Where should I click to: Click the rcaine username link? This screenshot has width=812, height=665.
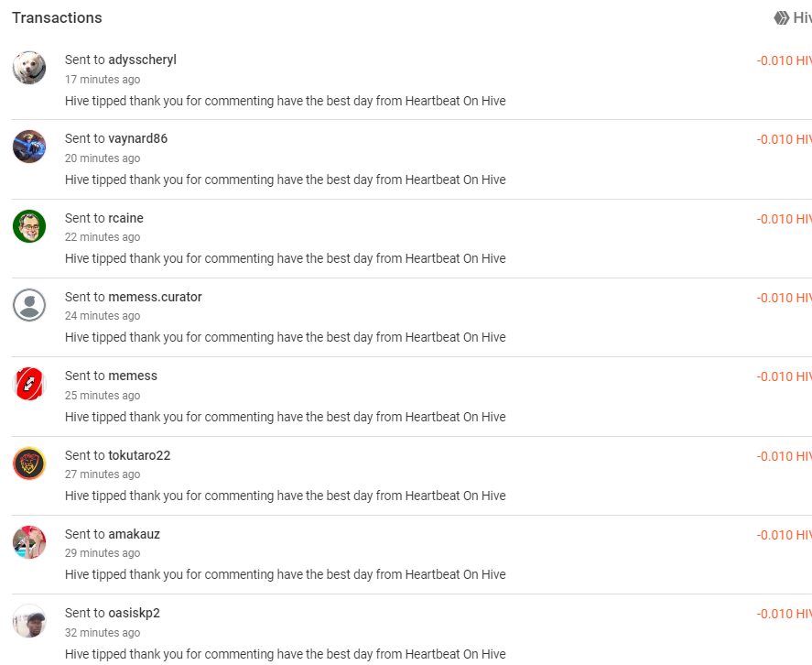pos(125,218)
